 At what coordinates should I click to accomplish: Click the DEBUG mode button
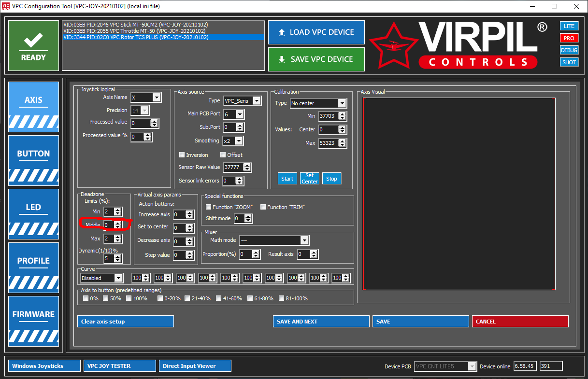pyautogui.click(x=569, y=50)
